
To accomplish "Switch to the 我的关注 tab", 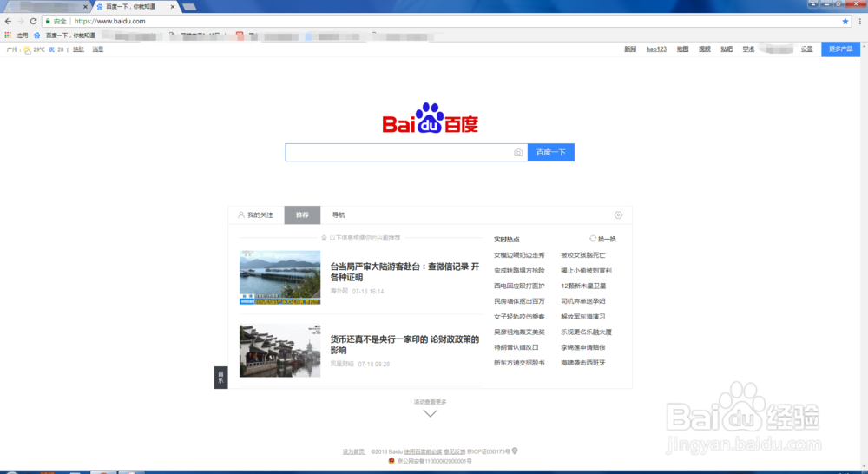I will tap(256, 214).
